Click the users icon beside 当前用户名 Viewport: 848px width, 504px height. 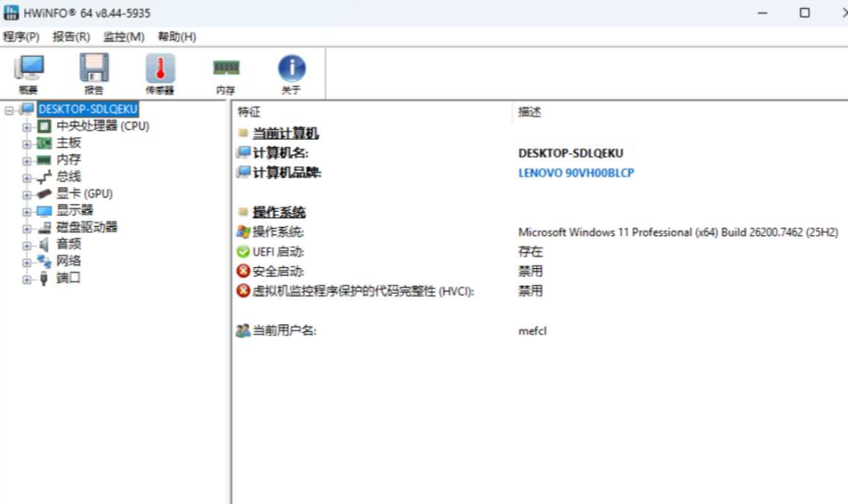tap(243, 330)
